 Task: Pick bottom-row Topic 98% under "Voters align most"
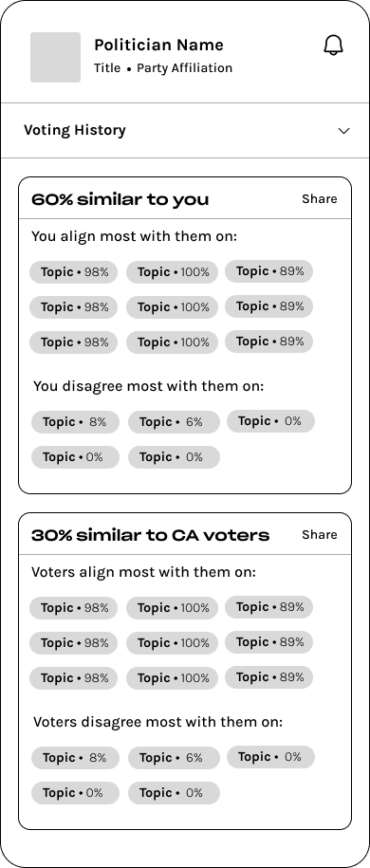coord(74,678)
